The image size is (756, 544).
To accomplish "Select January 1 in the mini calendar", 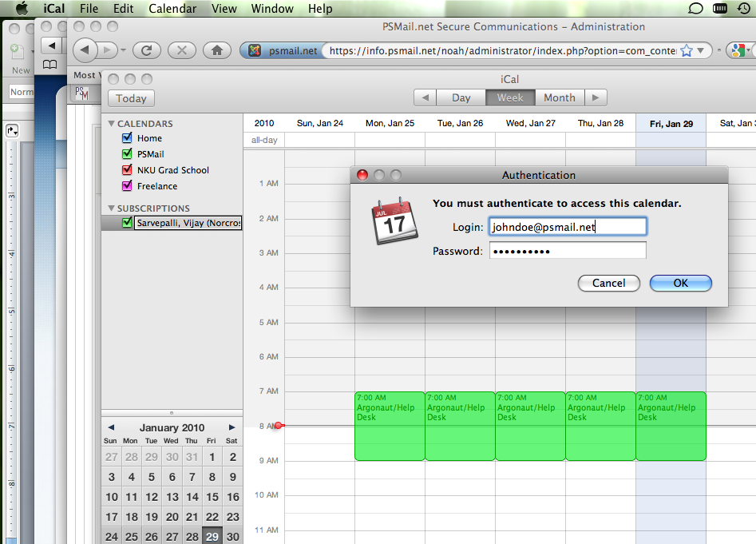I will point(212,457).
